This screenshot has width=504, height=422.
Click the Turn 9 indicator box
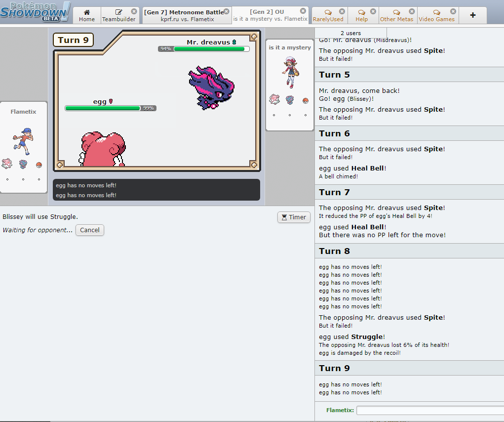point(73,40)
